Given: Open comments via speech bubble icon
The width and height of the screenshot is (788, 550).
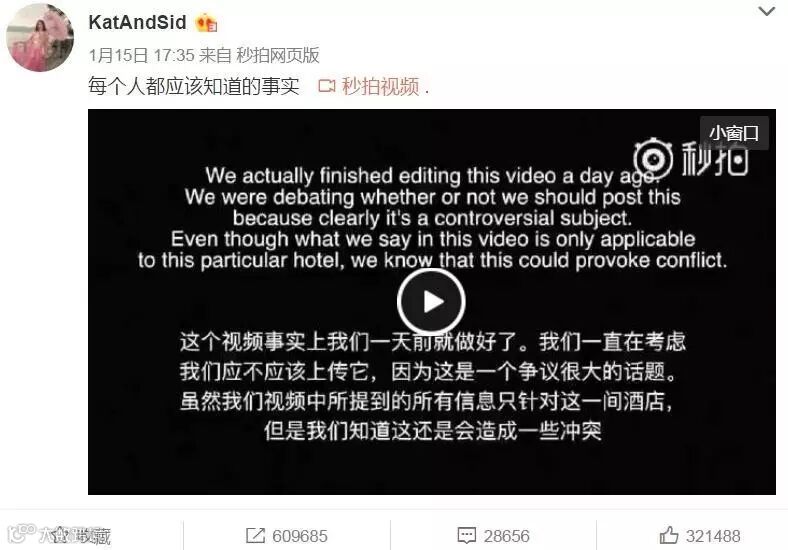Looking at the screenshot, I should point(466,535).
